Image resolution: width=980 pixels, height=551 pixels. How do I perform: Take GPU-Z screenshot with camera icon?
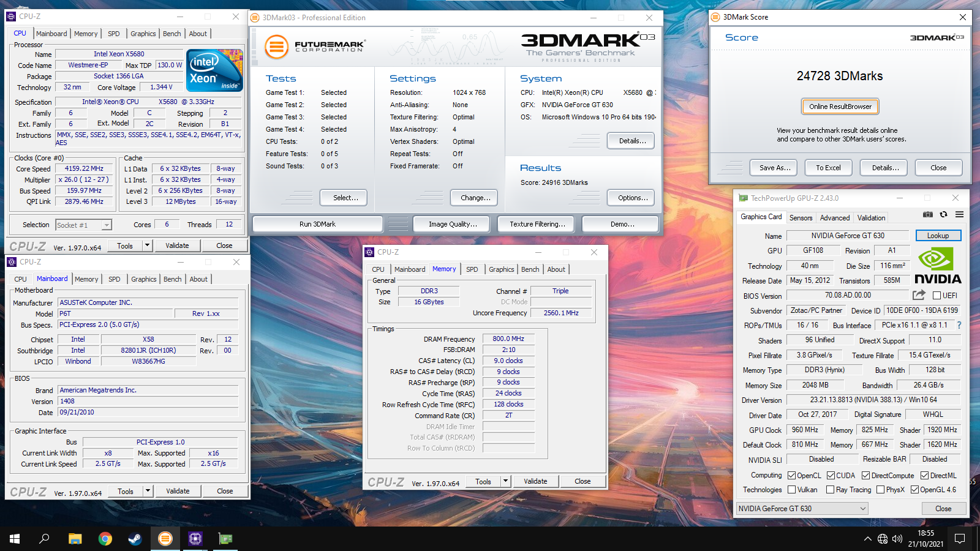tap(928, 214)
